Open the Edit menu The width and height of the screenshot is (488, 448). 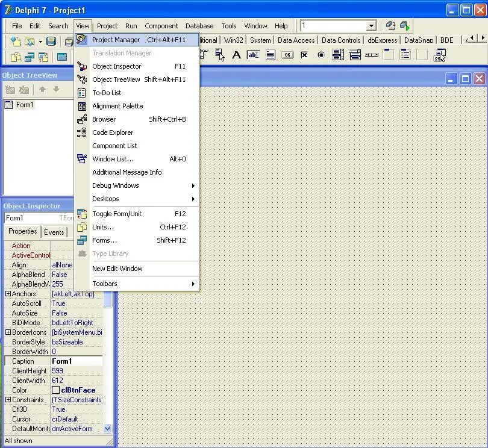[35, 26]
